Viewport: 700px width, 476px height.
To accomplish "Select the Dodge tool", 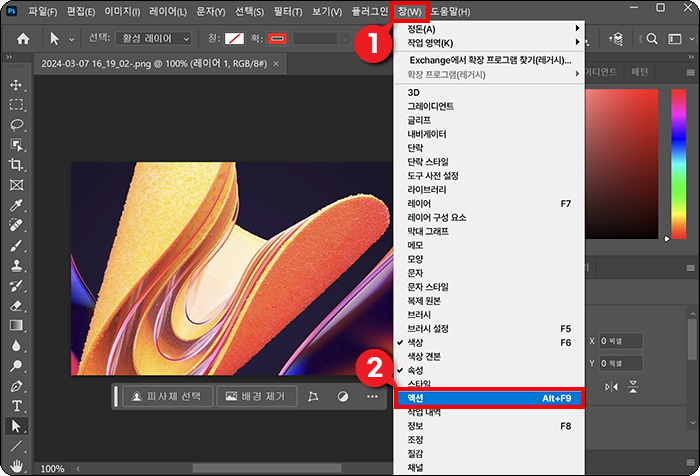I will coord(17,366).
